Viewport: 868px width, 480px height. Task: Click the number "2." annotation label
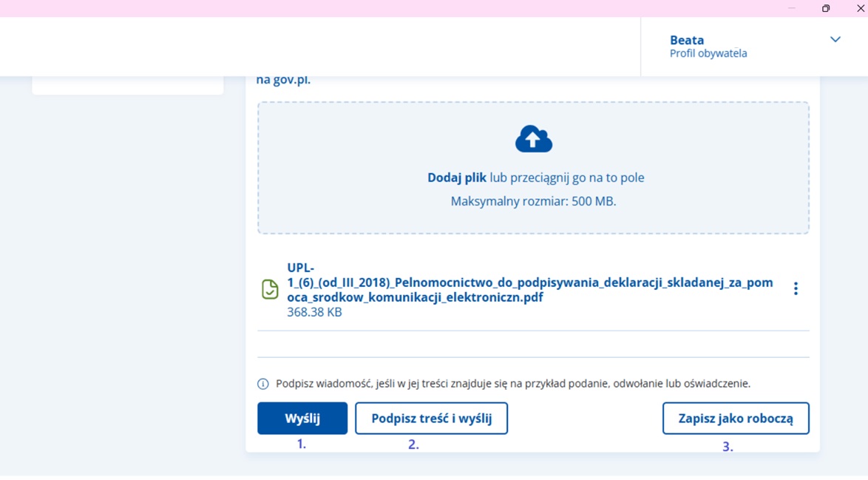click(413, 444)
